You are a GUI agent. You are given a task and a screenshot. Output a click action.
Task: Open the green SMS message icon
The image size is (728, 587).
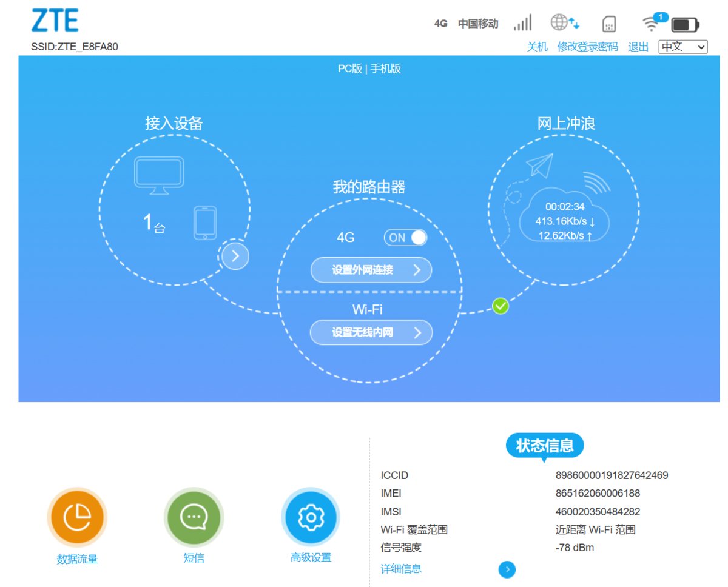[194, 517]
